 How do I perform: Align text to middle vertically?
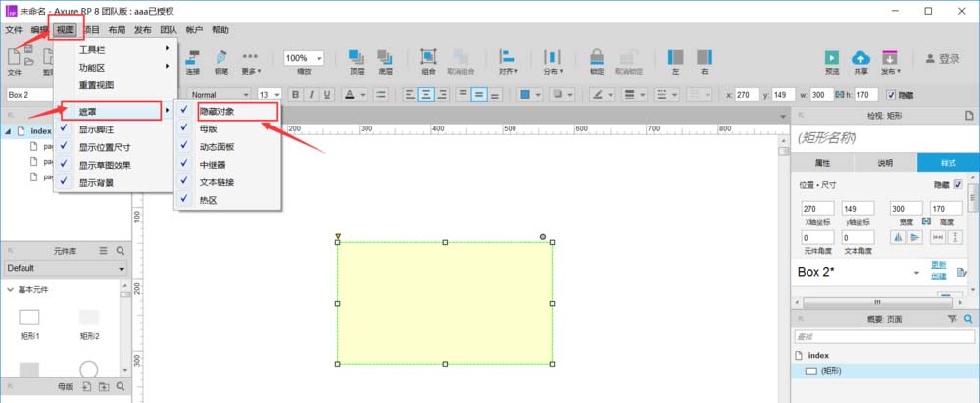tap(479, 94)
